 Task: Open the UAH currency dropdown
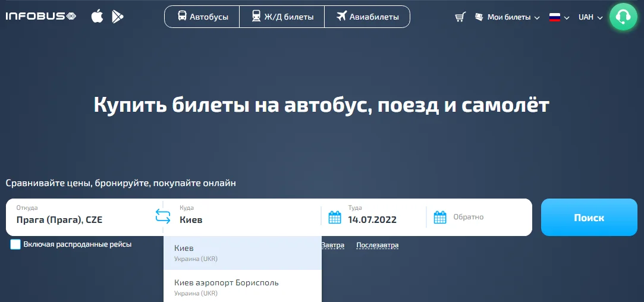590,17
